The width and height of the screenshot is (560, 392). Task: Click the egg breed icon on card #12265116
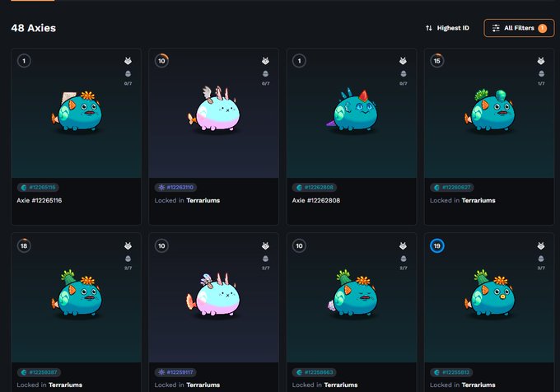(128, 73)
